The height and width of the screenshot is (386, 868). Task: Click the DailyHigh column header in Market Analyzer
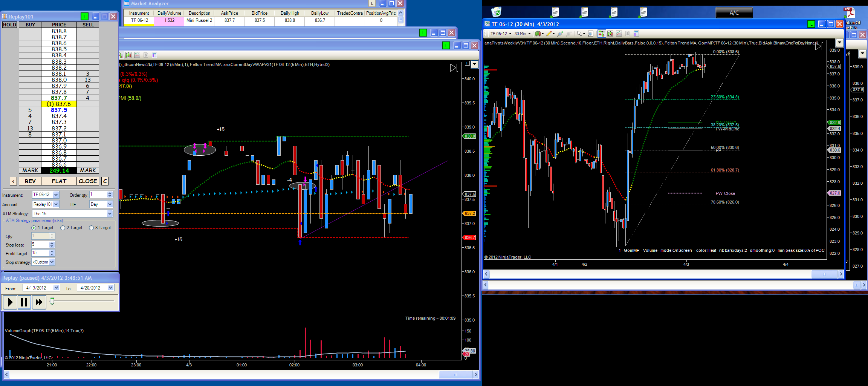point(290,13)
